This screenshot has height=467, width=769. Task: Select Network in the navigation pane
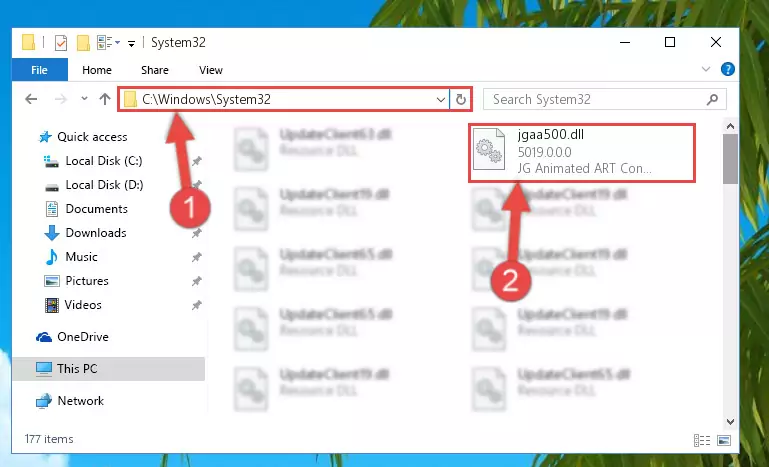80,401
